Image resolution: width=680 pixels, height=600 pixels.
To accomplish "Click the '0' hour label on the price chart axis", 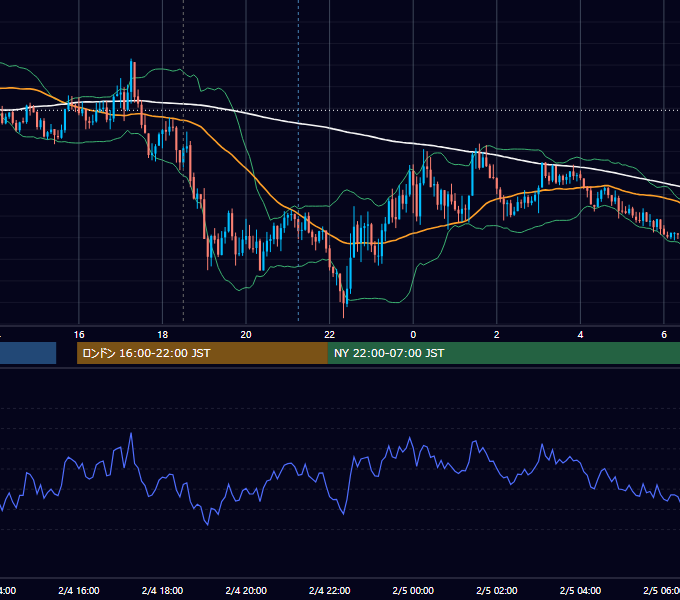I will [413, 335].
